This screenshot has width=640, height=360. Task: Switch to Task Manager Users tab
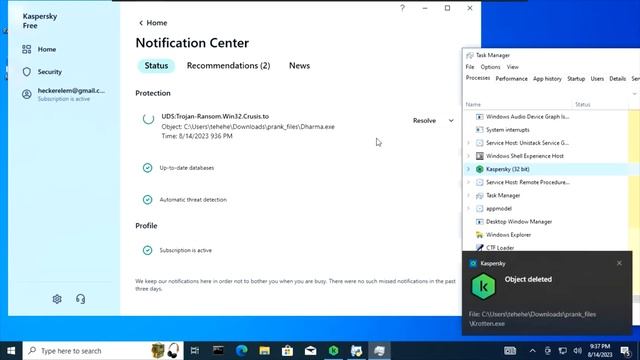[597, 79]
